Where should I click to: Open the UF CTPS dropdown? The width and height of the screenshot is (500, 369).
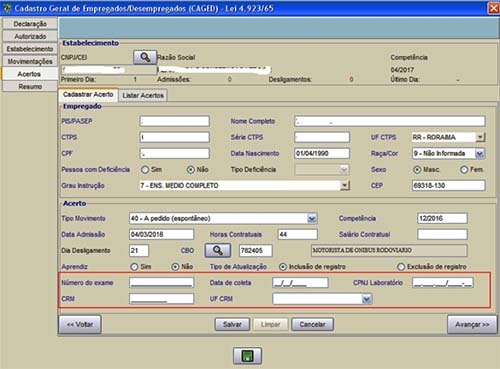point(480,137)
